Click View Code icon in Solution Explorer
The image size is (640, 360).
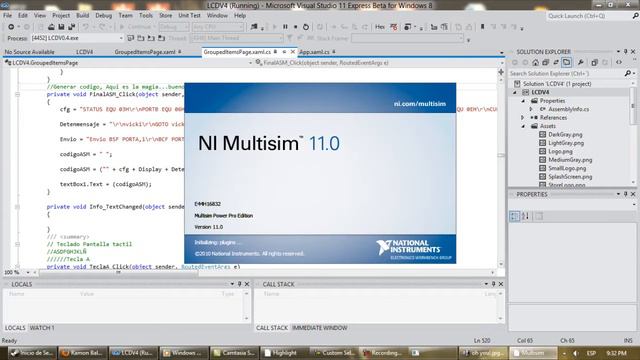coord(619,62)
